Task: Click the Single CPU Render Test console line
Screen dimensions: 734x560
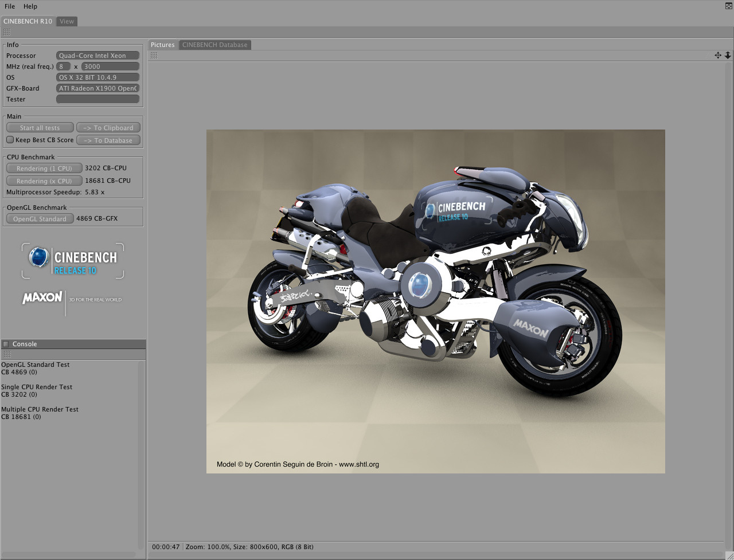Action: click(x=37, y=387)
